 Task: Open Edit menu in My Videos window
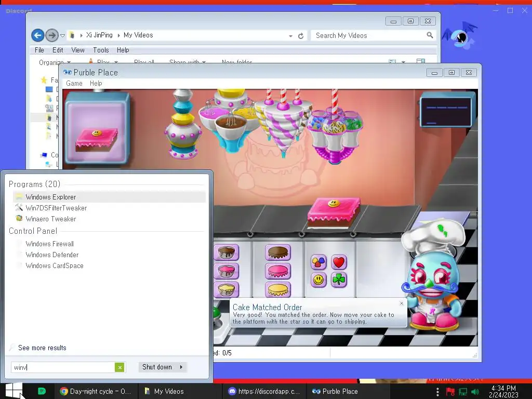click(x=58, y=50)
